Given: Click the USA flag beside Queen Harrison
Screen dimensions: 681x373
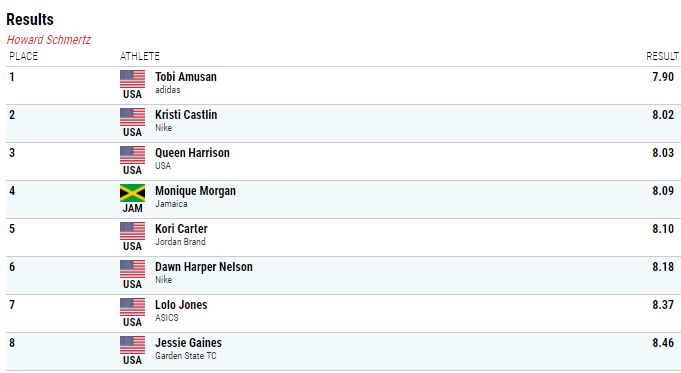Looking at the screenshot, I should tap(132, 155).
